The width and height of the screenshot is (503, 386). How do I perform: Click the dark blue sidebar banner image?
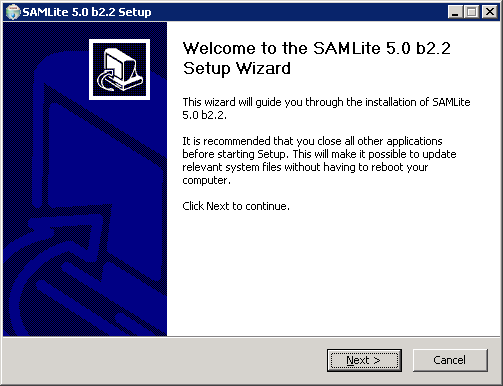coord(85,179)
